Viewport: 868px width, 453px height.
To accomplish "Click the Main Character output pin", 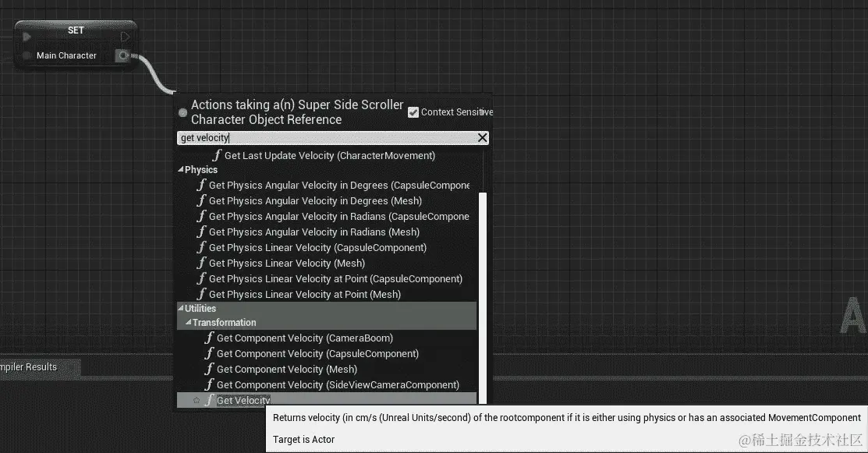I will (123, 55).
